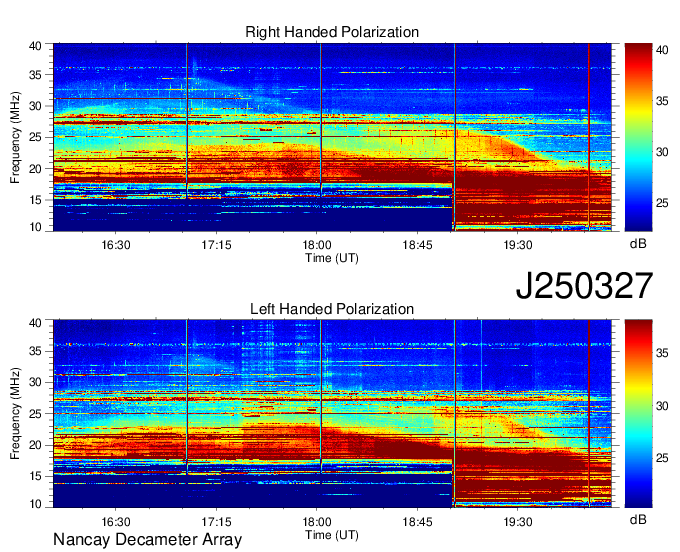The width and height of the screenshot is (680, 552).
Task: Click the 35 dB value on Left Handed color scale
Action: pyautogui.click(x=662, y=353)
